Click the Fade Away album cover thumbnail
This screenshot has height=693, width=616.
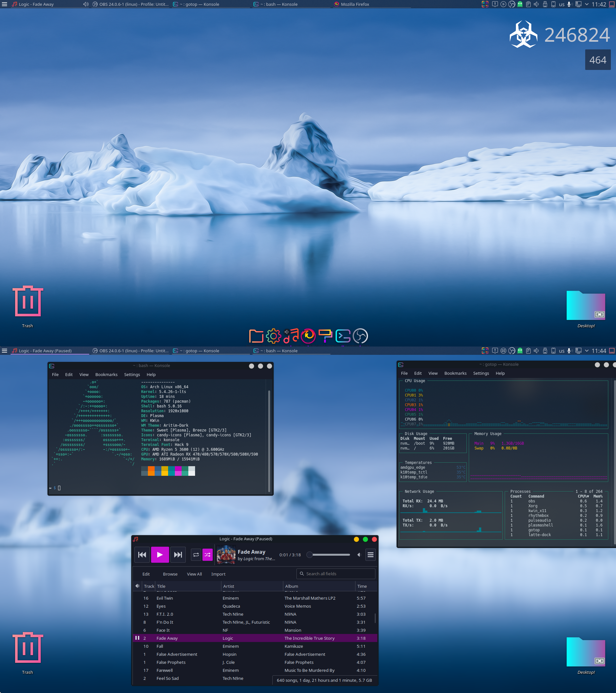point(226,555)
